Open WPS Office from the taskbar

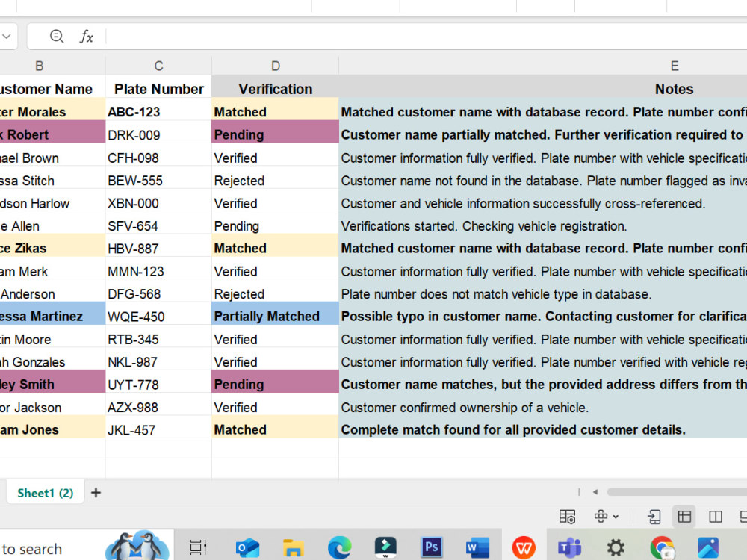pos(524,547)
